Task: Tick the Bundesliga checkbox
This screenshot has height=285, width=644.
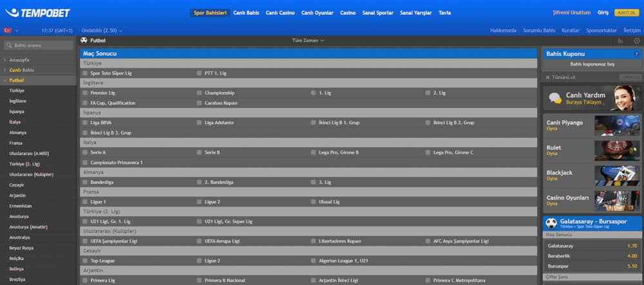Action: (x=85, y=182)
